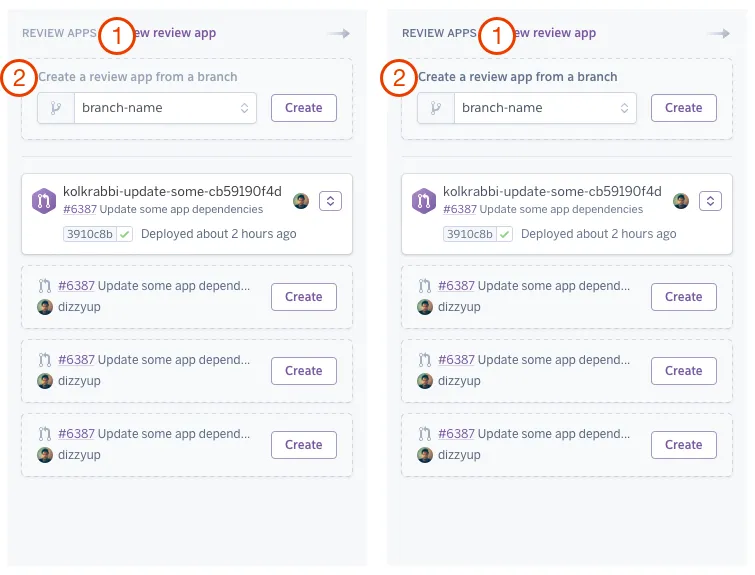Click Create on first #6387 row, left panel
The image size is (755, 575).
304,297
